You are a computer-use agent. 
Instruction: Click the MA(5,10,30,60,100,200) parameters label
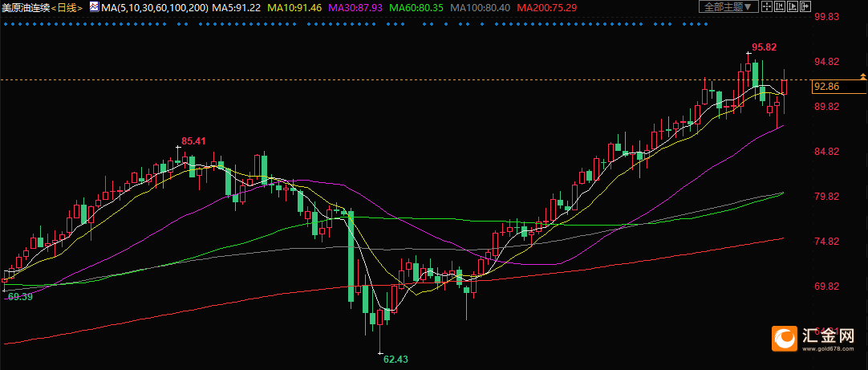(x=155, y=8)
